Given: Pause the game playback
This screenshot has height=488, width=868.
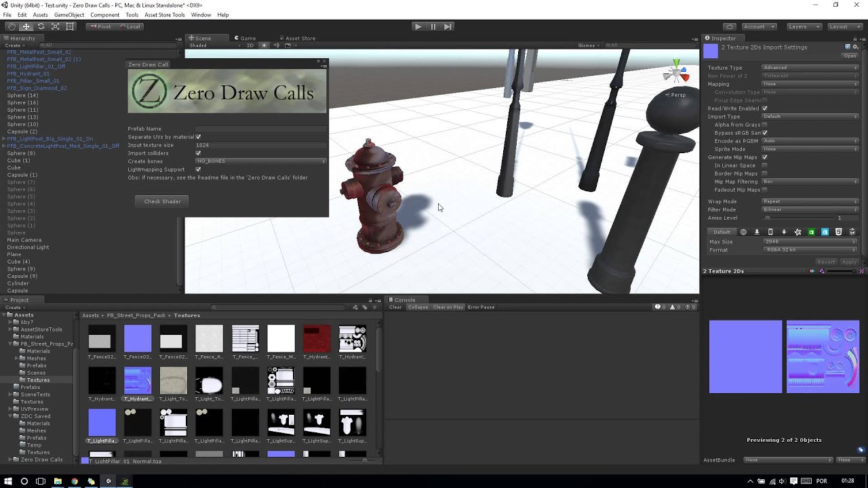Looking at the screenshot, I should [x=433, y=26].
